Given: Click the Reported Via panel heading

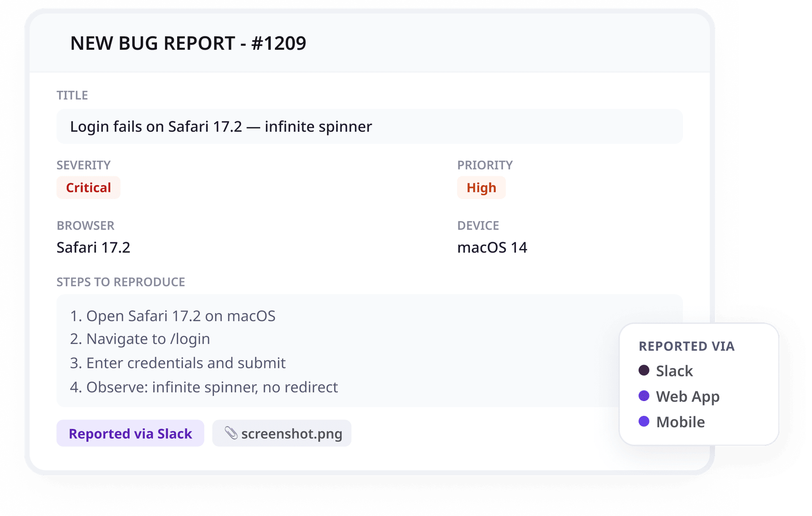Looking at the screenshot, I should [686, 346].
